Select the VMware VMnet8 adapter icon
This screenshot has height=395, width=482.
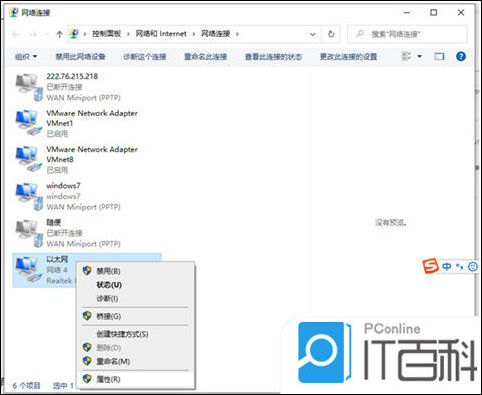click(x=29, y=159)
